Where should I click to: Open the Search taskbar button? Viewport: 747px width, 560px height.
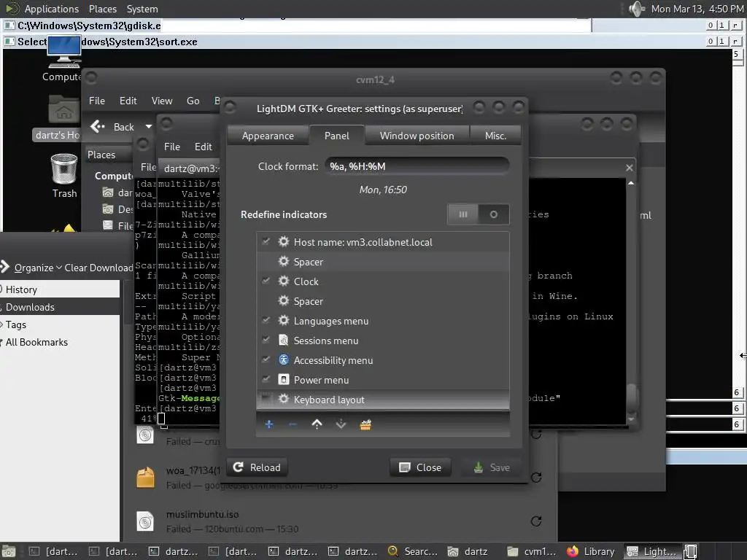[x=413, y=551]
